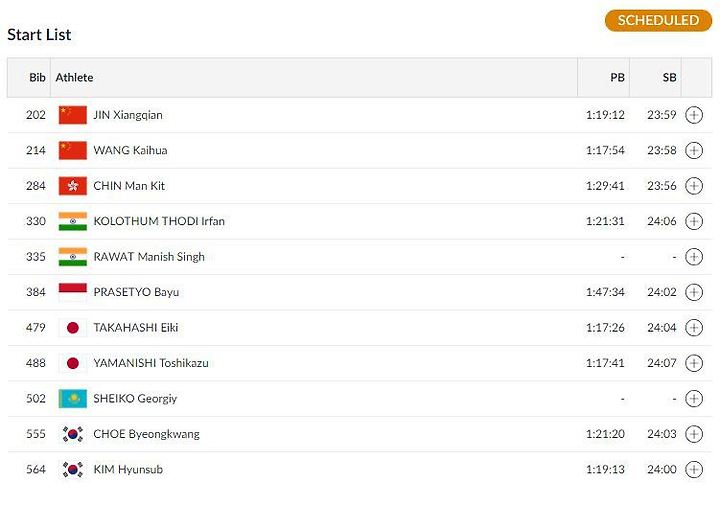Expand PRASETYO Bayu's row
720x505 pixels.
coord(694,292)
